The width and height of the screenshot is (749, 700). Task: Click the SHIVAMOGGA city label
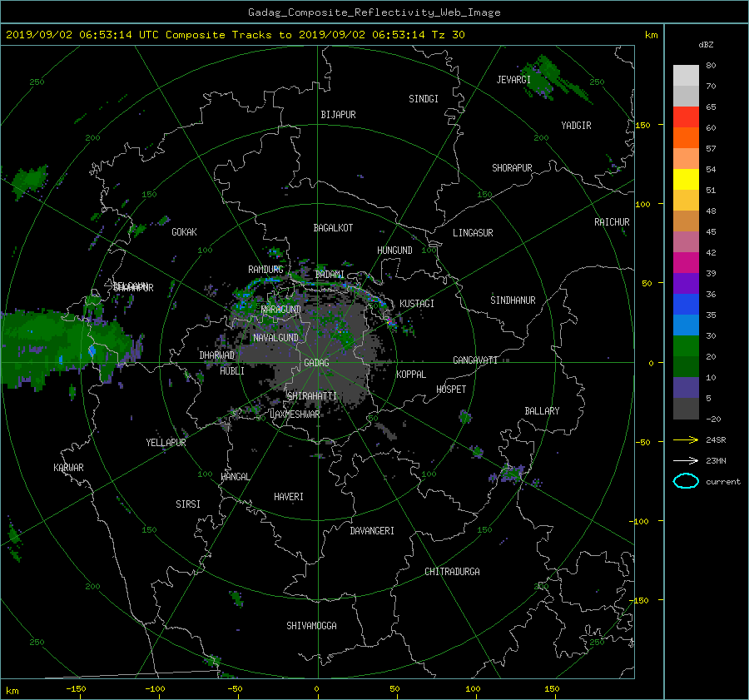pyautogui.click(x=311, y=626)
